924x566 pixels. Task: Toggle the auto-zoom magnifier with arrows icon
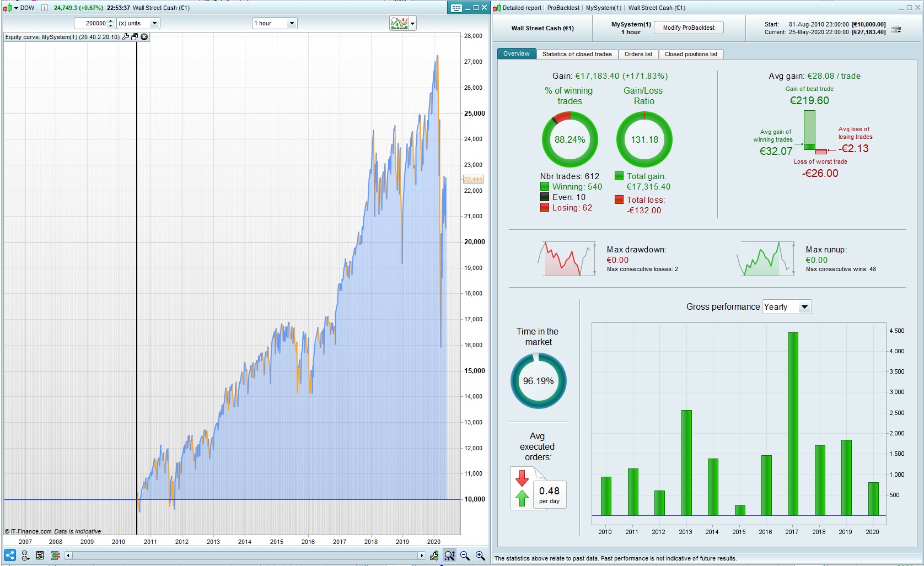tap(450, 556)
